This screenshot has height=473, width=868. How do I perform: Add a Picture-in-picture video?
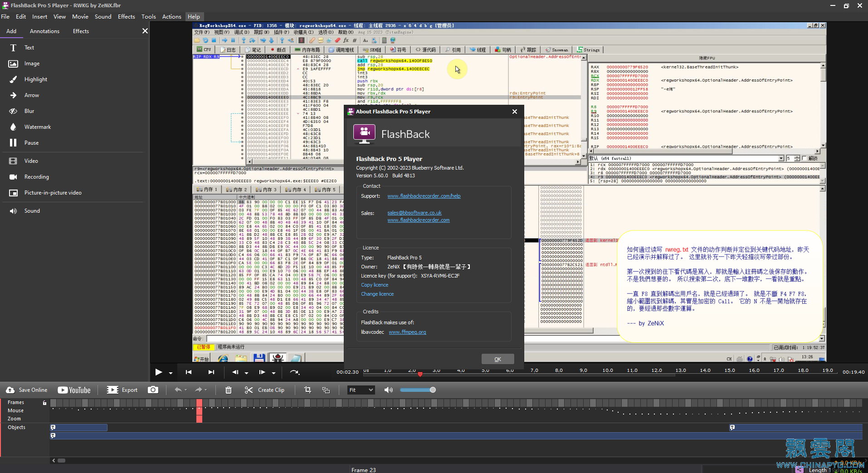pyautogui.click(x=45, y=193)
